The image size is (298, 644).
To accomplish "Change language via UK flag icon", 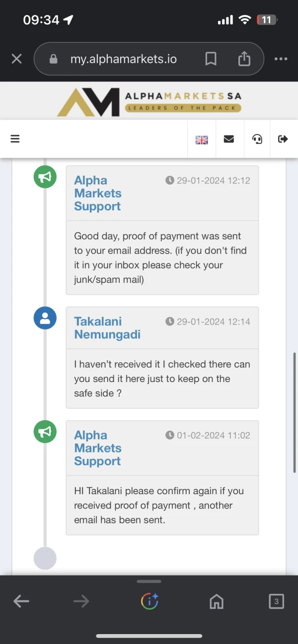I will pos(202,139).
